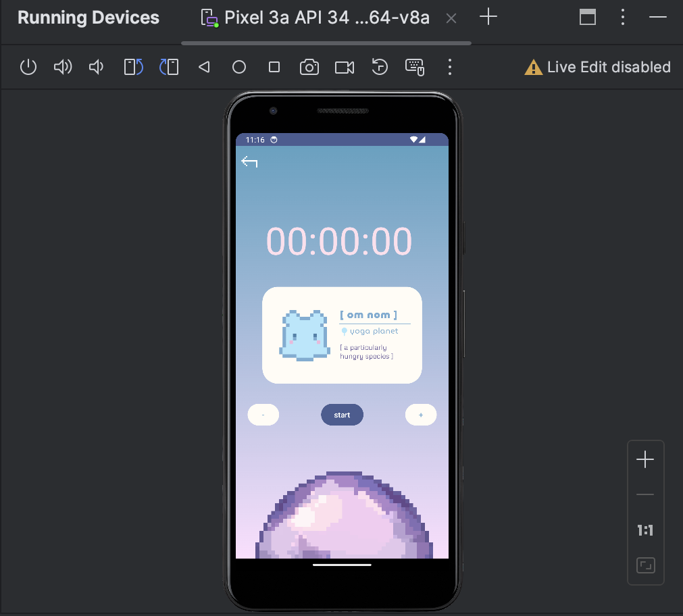
Task: Click the rotate left icon
Action: (x=133, y=67)
